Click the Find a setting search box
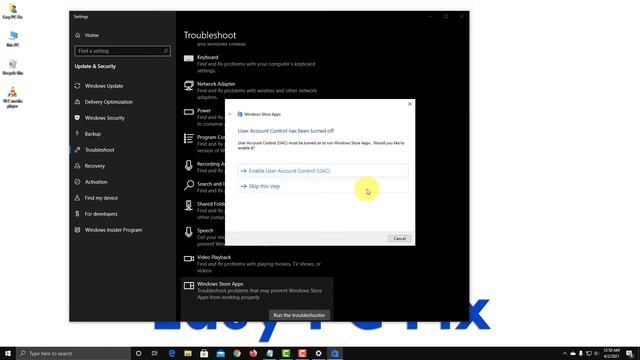Viewport: 640px width, 360px height. 122,51
